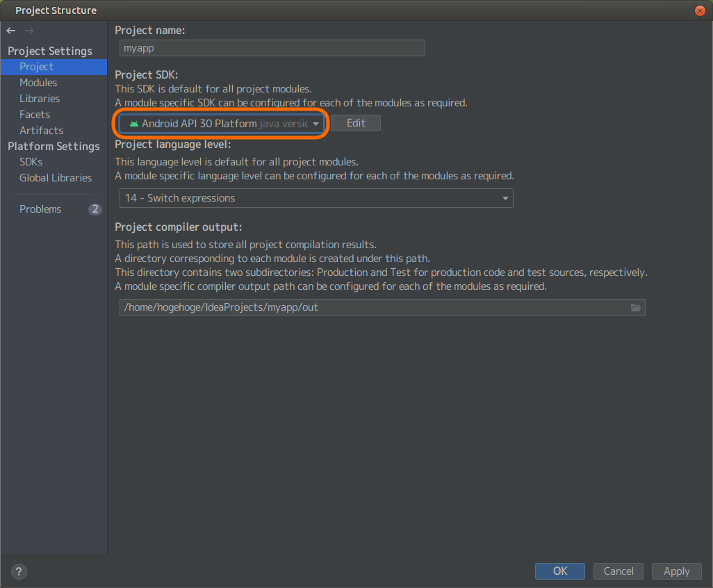The width and height of the screenshot is (713, 588).
Task: Click the forward navigation arrow
Action: tap(29, 31)
